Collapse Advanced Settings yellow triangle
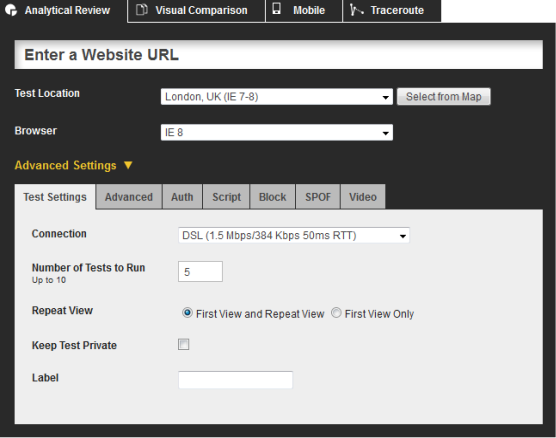The width and height of the screenshot is (556, 438). (128, 165)
